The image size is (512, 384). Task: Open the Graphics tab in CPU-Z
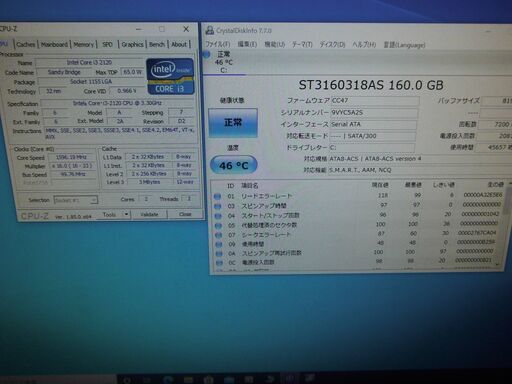(x=132, y=44)
